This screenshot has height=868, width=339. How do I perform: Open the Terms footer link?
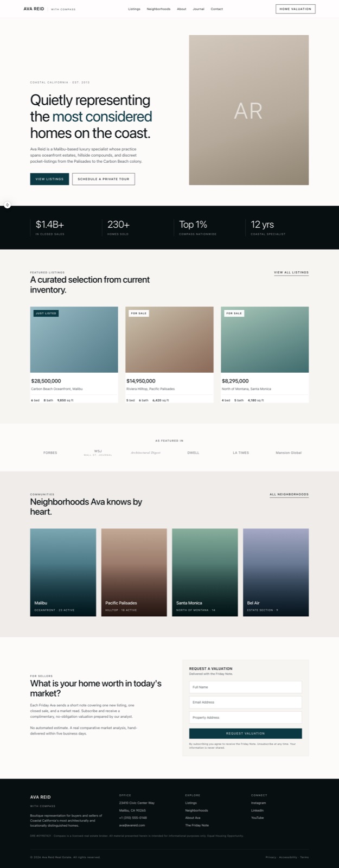point(304,857)
